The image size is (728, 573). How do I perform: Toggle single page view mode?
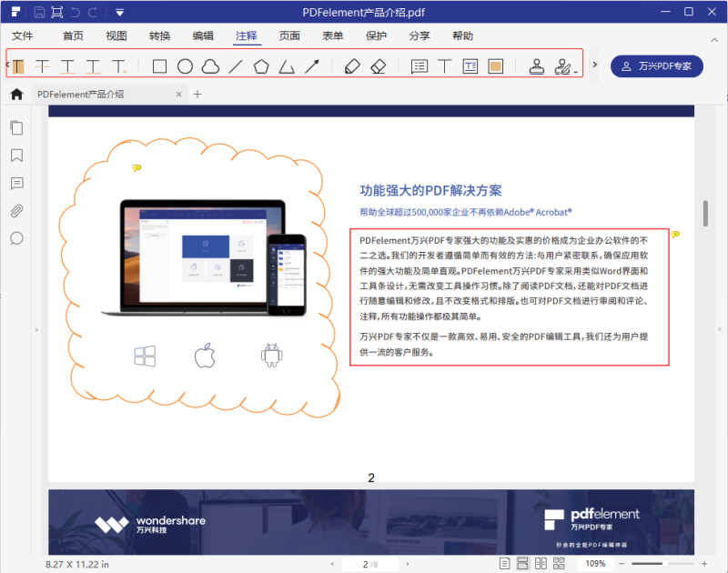click(504, 563)
